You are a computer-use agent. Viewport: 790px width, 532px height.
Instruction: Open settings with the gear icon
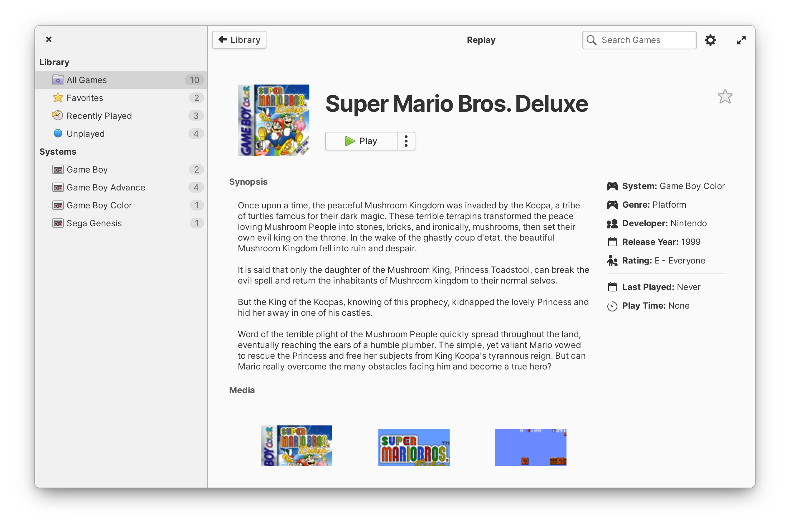pyautogui.click(x=710, y=40)
